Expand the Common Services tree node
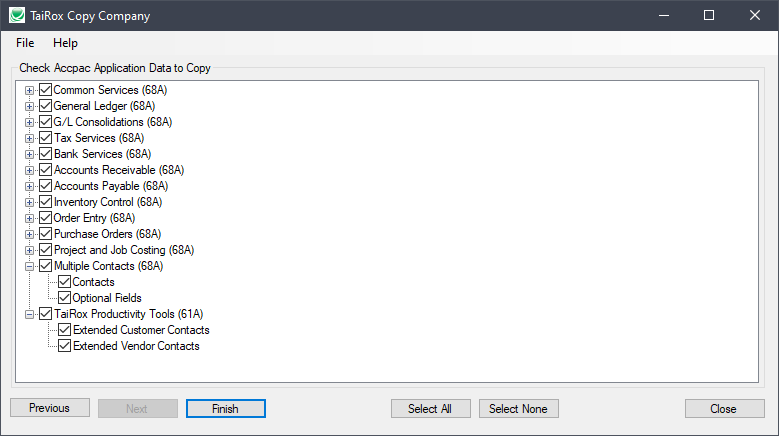Image resolution: width=779 pixels, height=436 pixels. [29, 90]
